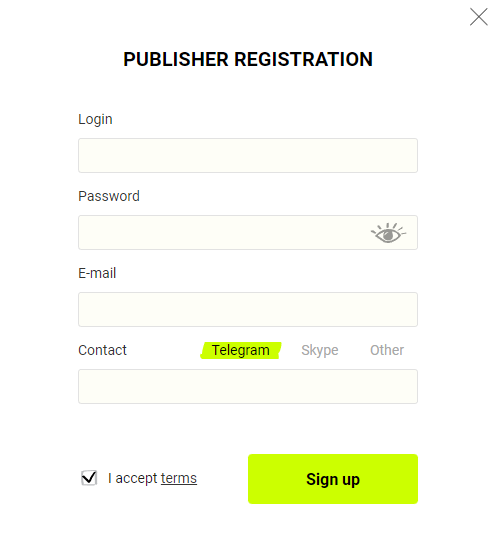
Task: Submit the form with Sign up
Action: tap(333, 479)
